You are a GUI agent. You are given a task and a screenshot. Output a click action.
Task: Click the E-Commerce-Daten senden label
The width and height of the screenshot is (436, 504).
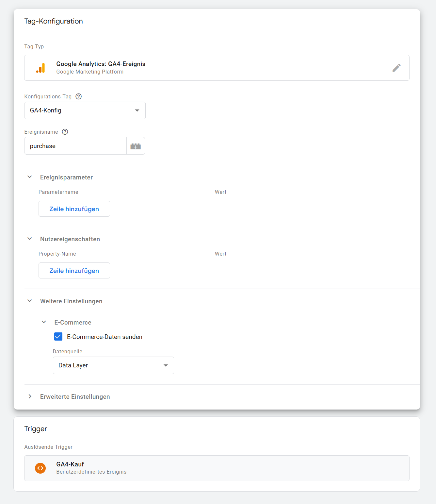click(x=105, y=337)
